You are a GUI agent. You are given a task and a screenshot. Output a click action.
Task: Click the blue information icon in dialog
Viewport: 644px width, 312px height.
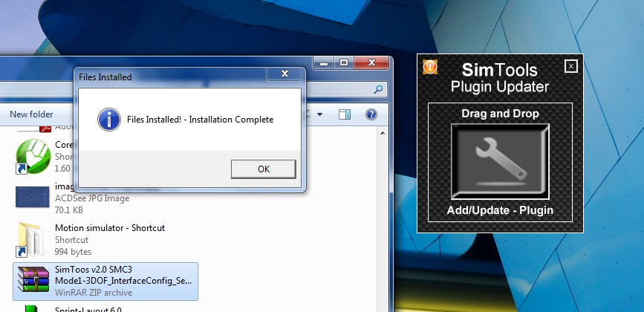point(109,119)
